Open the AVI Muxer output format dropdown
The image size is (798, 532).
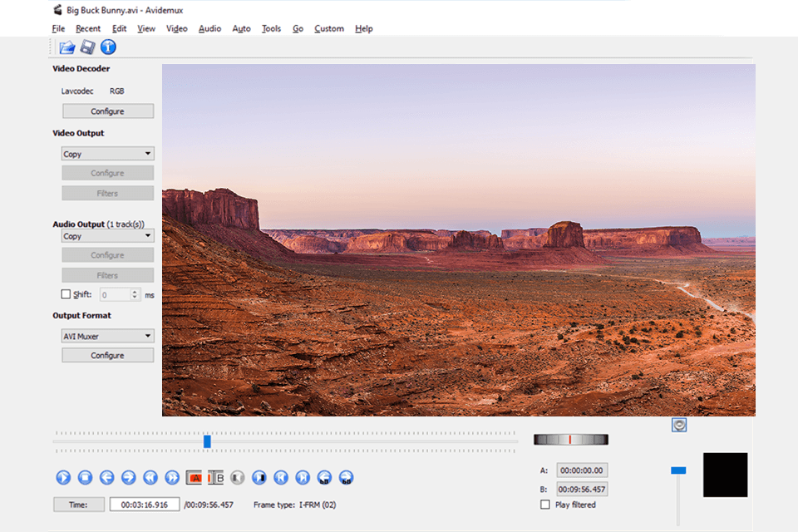tap(107, 336)
